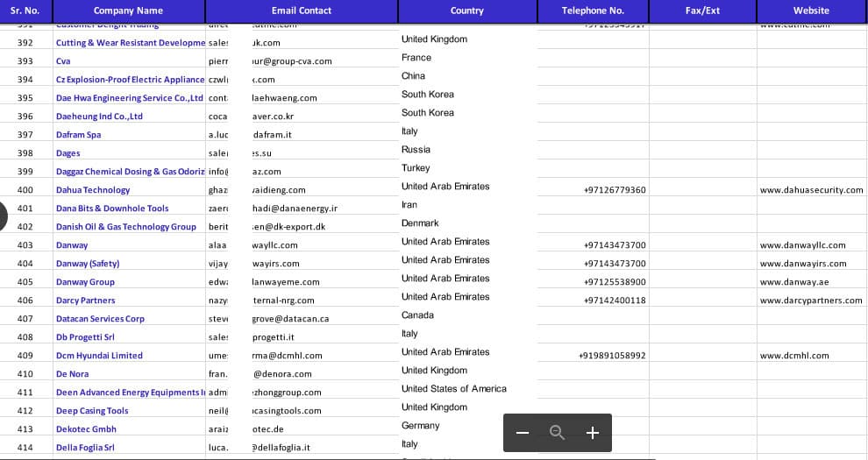Click the Website column header
This screenshot has height=460, width=868.
(812, 11)
